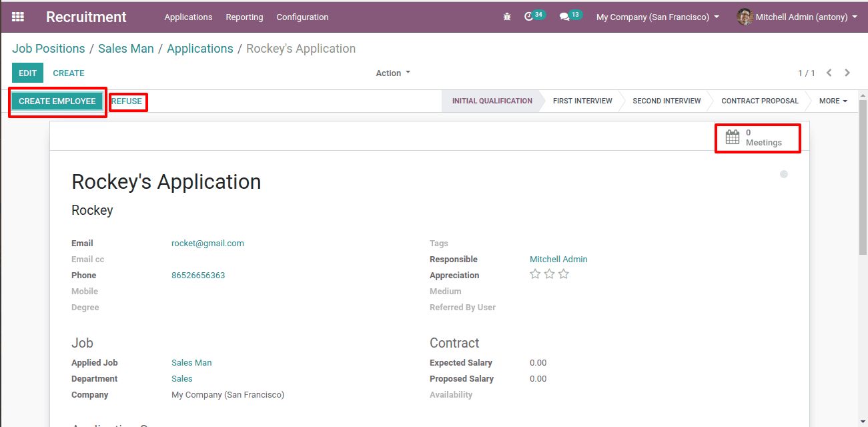Viewport: 868px width, 427px height.
Task: Click phone number 86526656363
Action: [198, 276]
